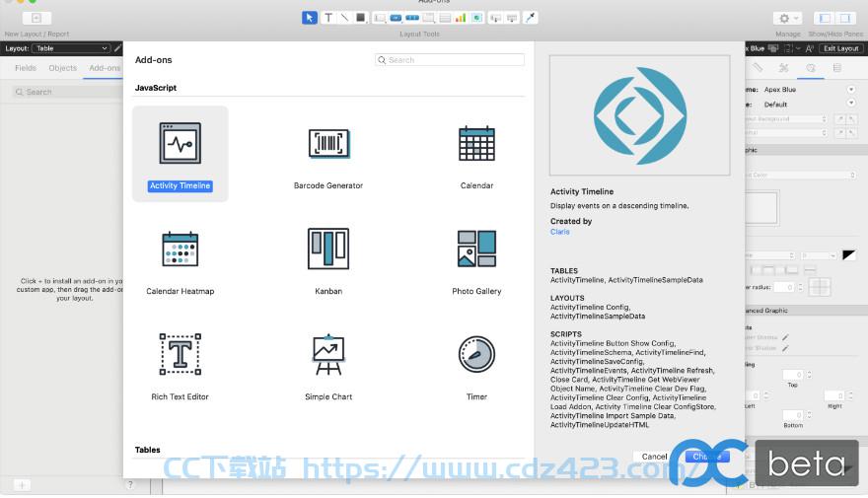Switch to the Objects tab
868x498 pixels.
pyautogui.click(x=62, y=68)
